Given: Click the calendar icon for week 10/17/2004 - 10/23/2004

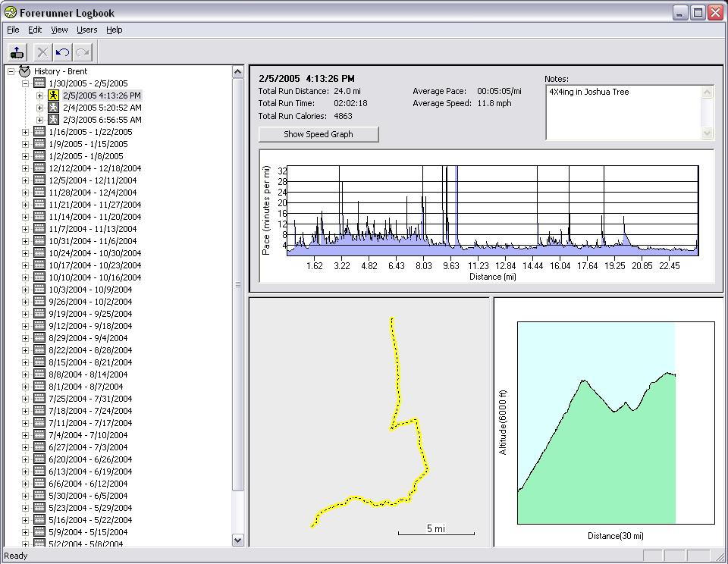Looking at the screenshot, I should (x=39, y=265).
